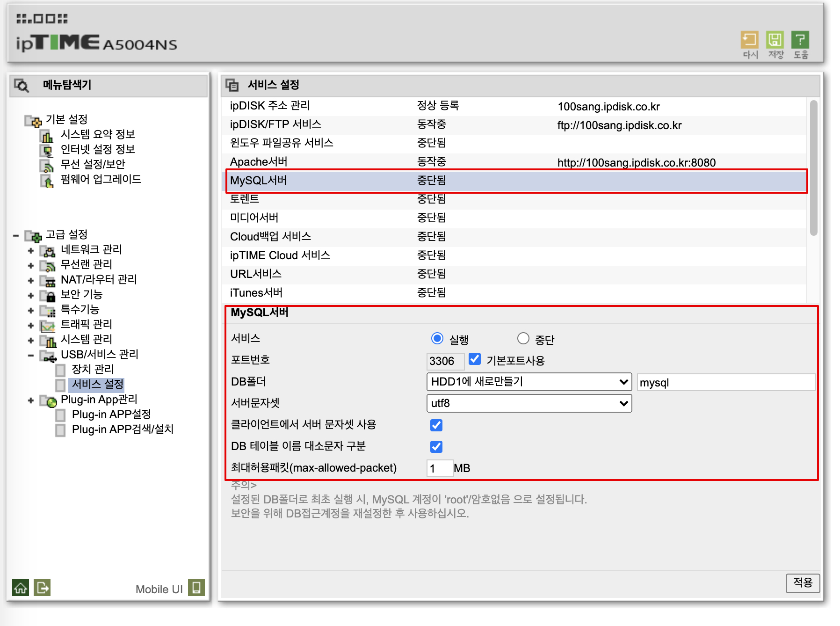The image size is (840, 626).
Task: Click the 서비스 설정 panel header icon
Action: 232,85
